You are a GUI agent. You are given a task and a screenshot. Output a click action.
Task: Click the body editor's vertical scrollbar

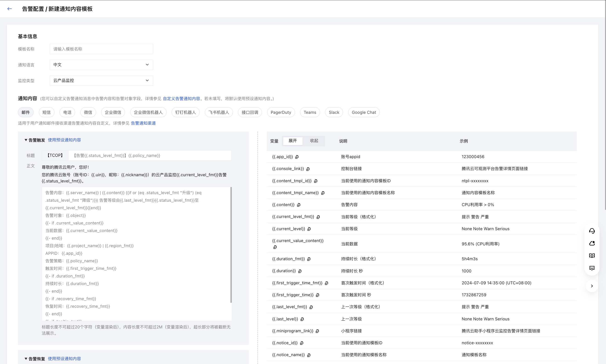click(231, 245)
